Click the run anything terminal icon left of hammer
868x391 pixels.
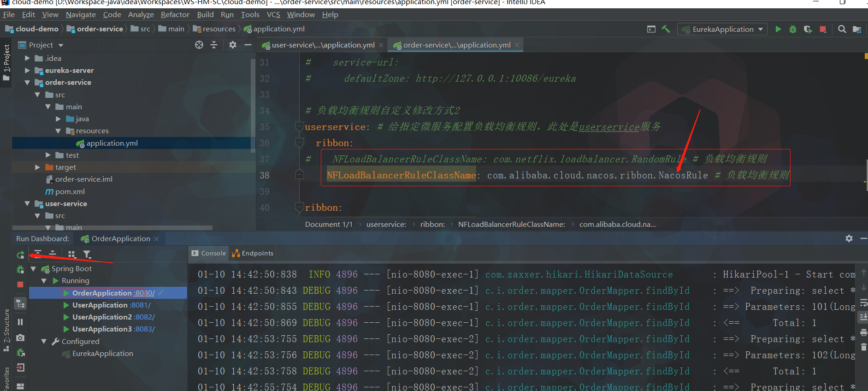pyautogui.click(x=651, y=29)
